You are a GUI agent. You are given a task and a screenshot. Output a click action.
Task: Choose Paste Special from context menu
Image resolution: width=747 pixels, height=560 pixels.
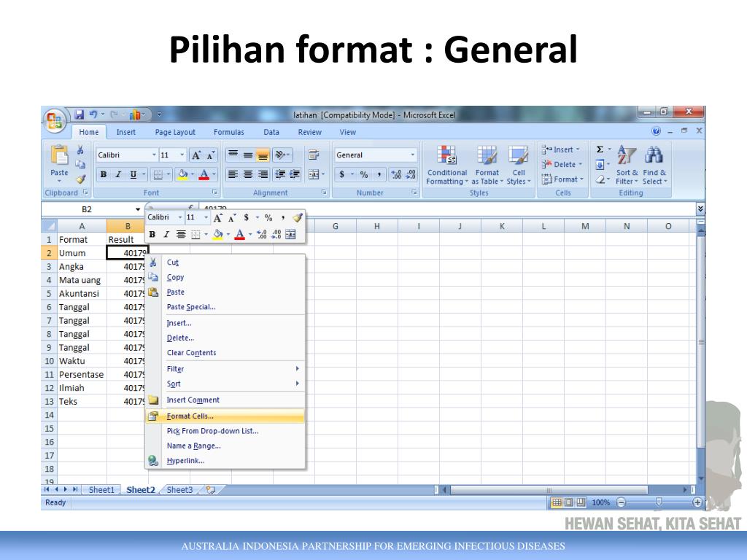225,307
